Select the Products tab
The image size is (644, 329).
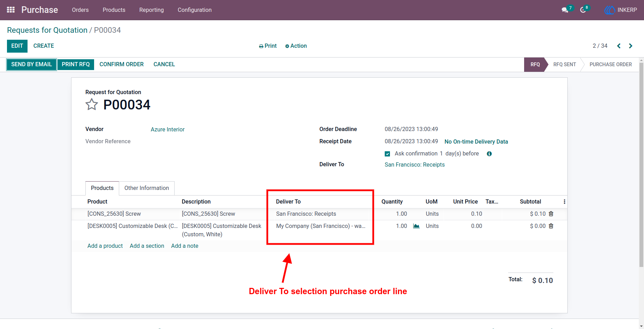[102, 188]
